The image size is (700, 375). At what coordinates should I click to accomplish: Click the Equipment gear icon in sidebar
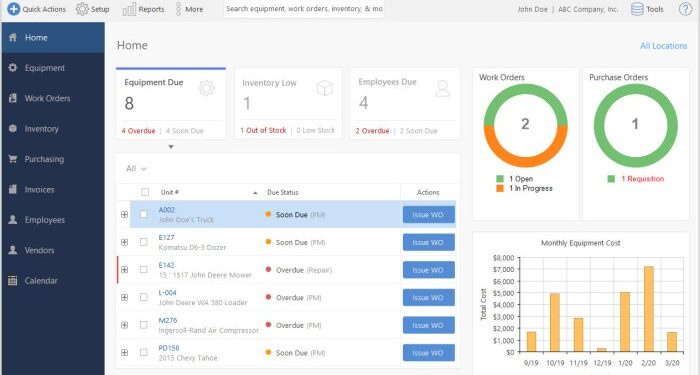pyautogui.click(x=13, y=68)
